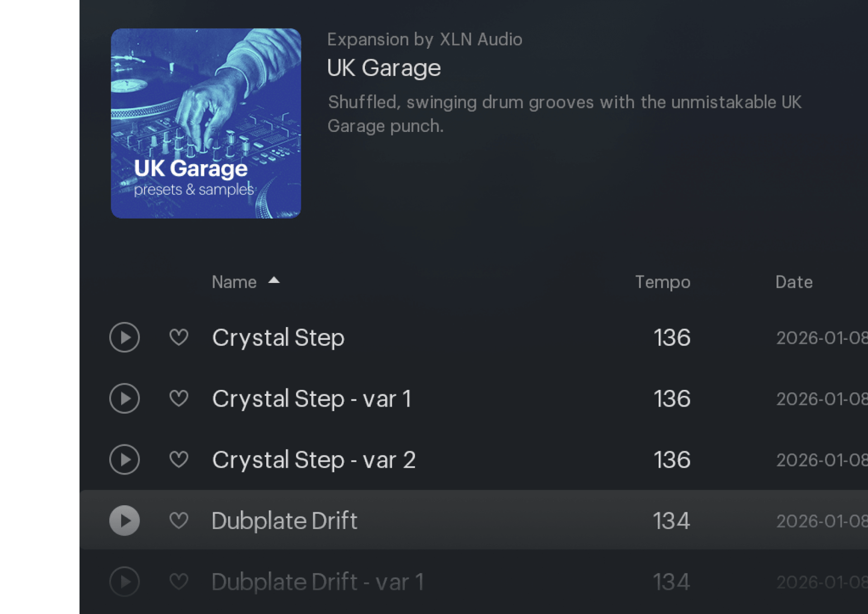Play the Crystal Step preview
This screenshot has height=614, width=868.
[125, 337]
